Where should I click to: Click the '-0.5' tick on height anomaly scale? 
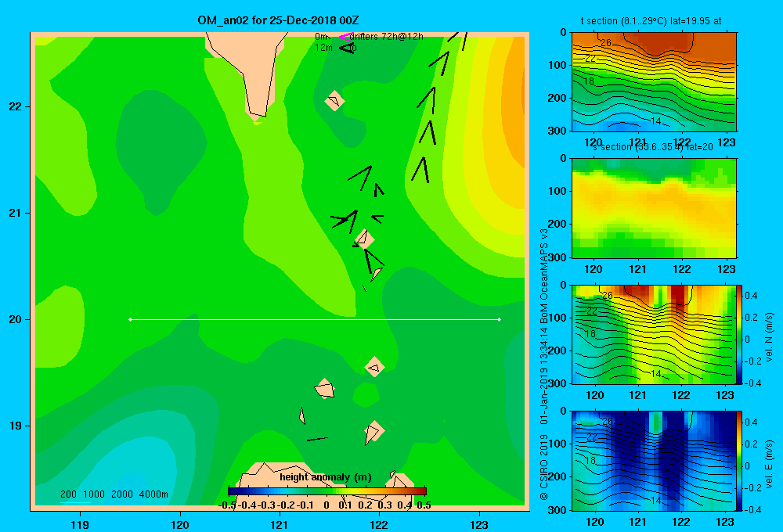(x=227, y=505)
